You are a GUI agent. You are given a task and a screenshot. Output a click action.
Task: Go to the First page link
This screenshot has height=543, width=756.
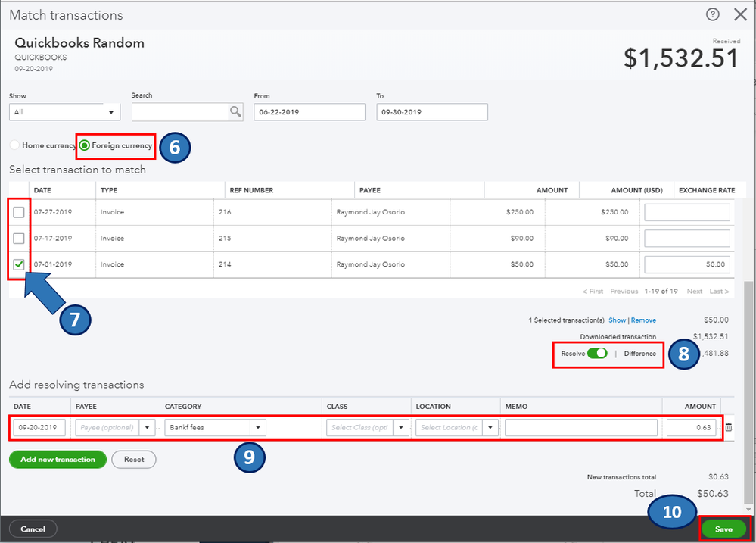tap(593, 291)
